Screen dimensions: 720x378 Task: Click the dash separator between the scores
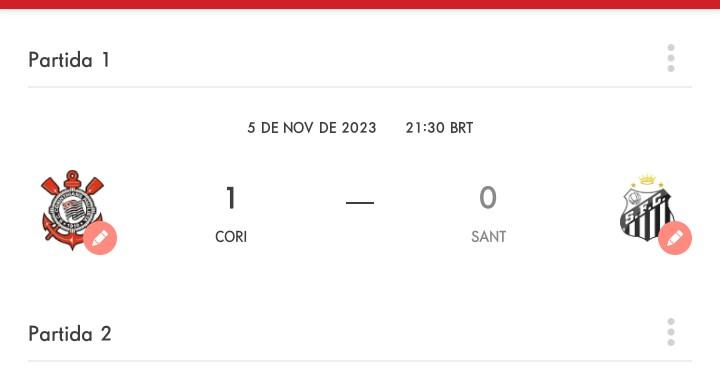click(360, 202)
